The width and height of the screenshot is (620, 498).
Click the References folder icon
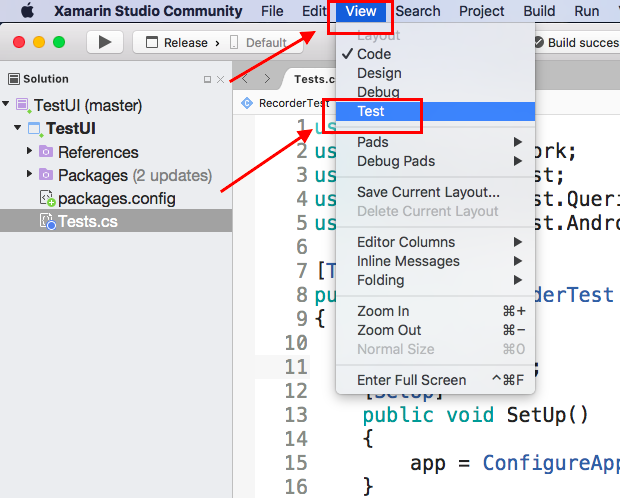46,151
